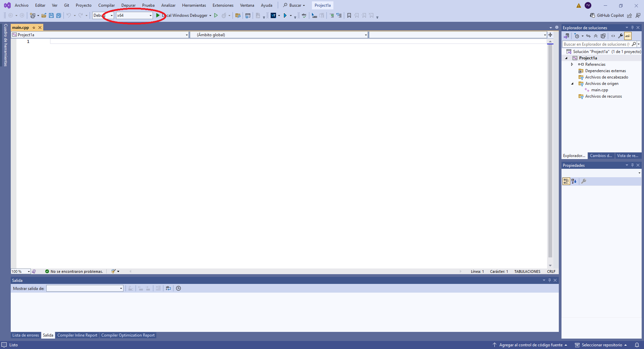Click the VTune profiler toolbar icon
This screenshot has height=349, width=644.
(273, 15)
